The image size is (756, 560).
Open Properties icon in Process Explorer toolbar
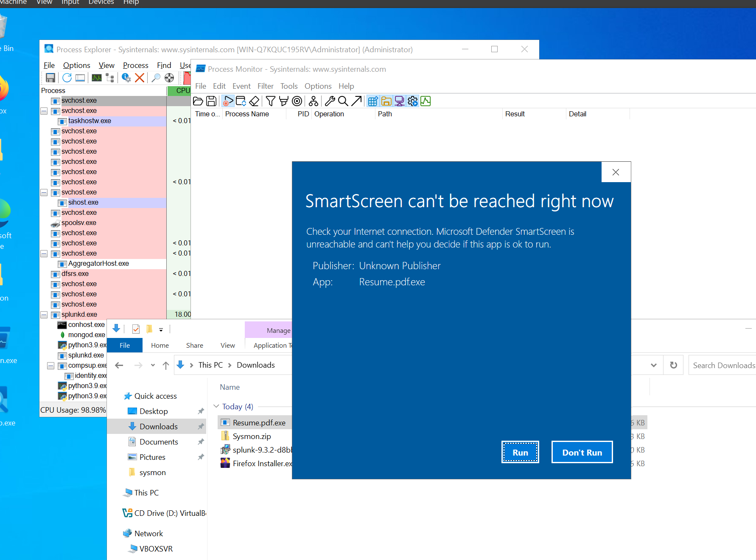tap(126, 78)
